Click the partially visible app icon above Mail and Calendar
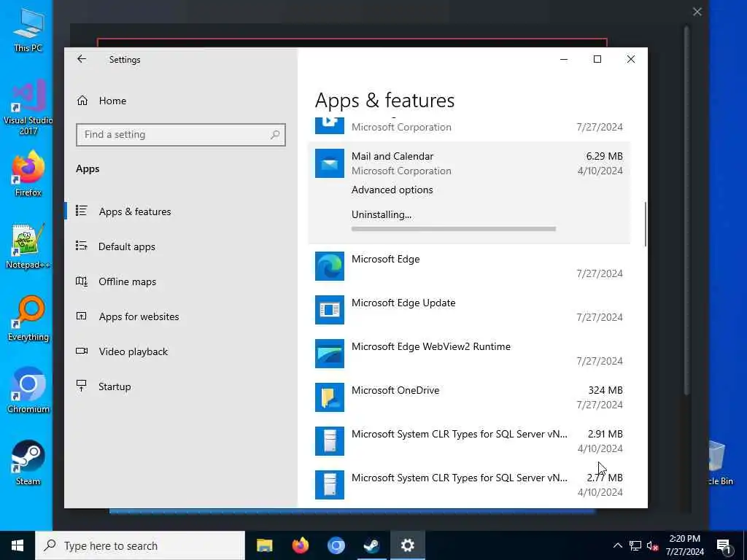 point(329,125)
